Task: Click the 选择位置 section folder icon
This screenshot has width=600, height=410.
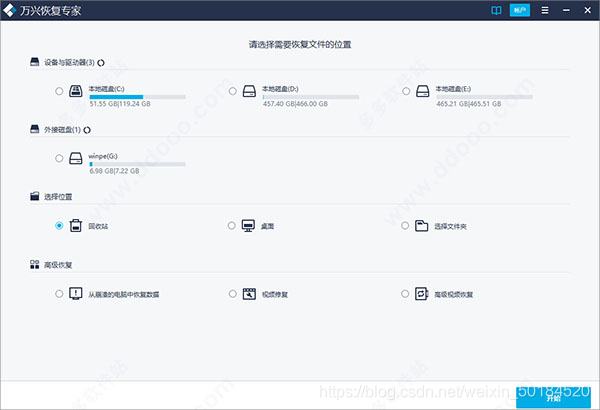Action: tap(34, 196)
